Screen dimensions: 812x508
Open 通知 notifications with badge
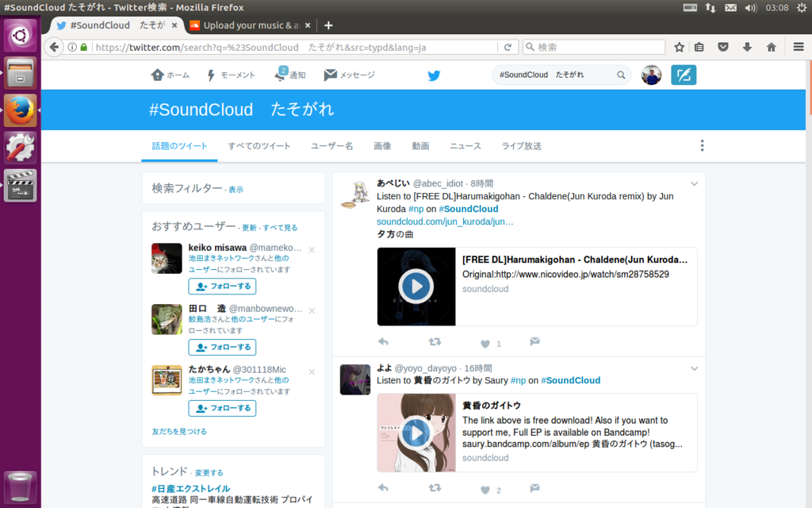[x=290, y=75]
